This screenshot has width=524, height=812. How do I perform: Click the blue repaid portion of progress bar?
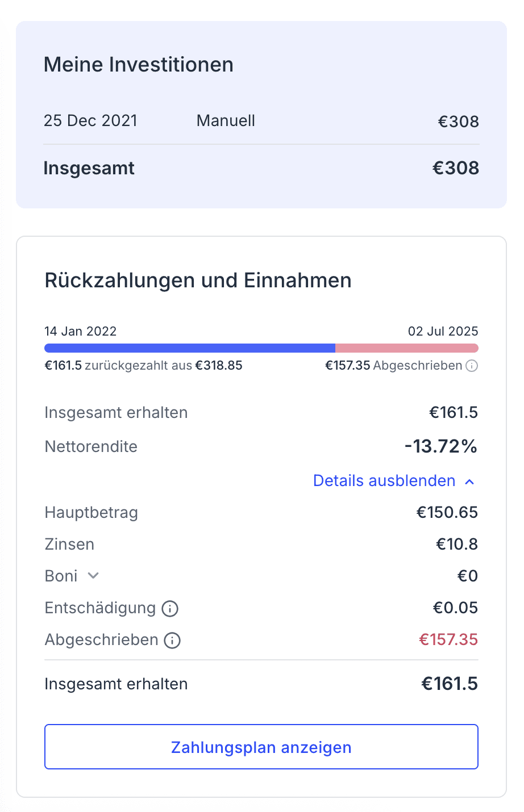[190, 348]
